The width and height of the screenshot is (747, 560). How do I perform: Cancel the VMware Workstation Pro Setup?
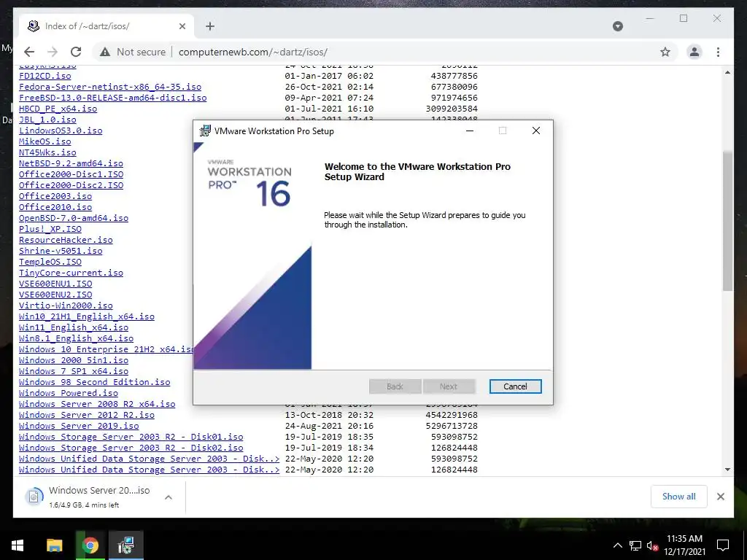[515, 386]
